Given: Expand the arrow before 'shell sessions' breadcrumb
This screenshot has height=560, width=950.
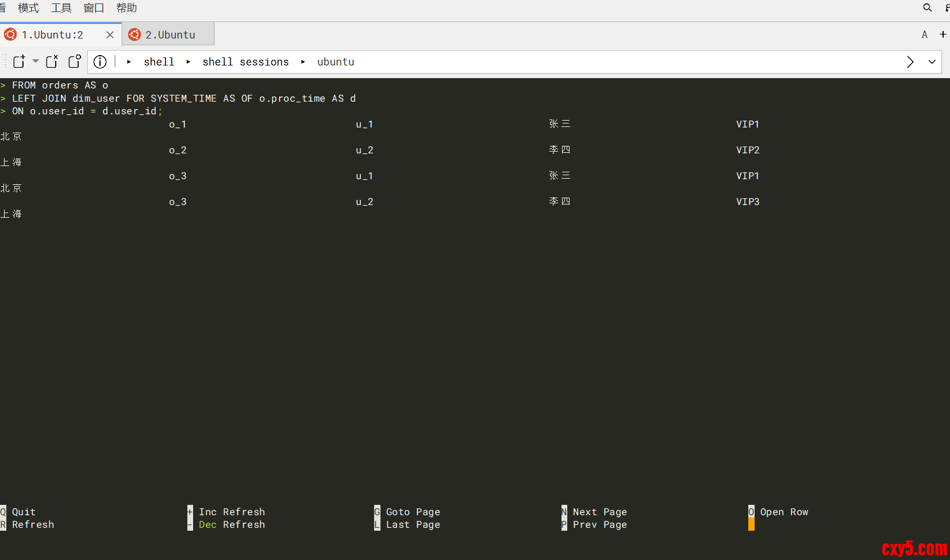Looking at the screenshot, I should pyautogui.click(x=189, y=62).
